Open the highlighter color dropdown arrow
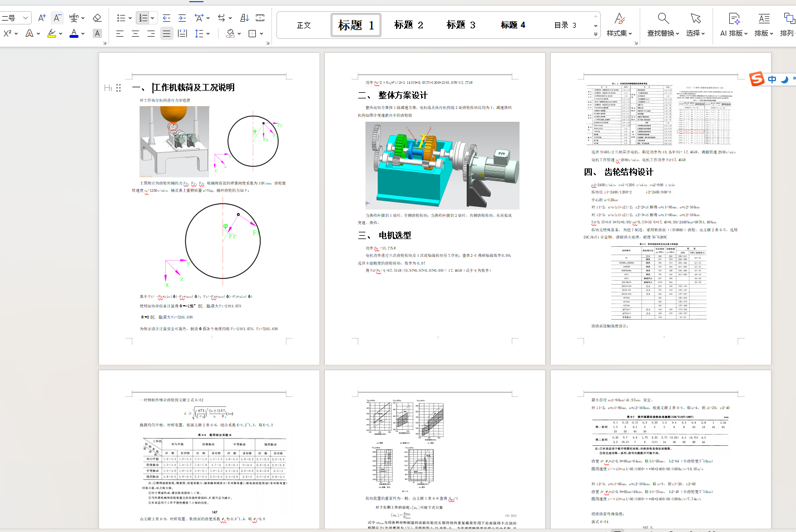This screenshot has height=532, width=796. tap(61, 33)
